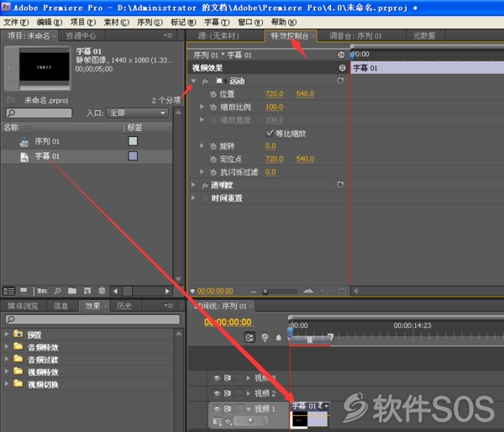Screen dimensions: 504x432
Task: Switch to the 元数据 tab
Action: coord(424,35)
